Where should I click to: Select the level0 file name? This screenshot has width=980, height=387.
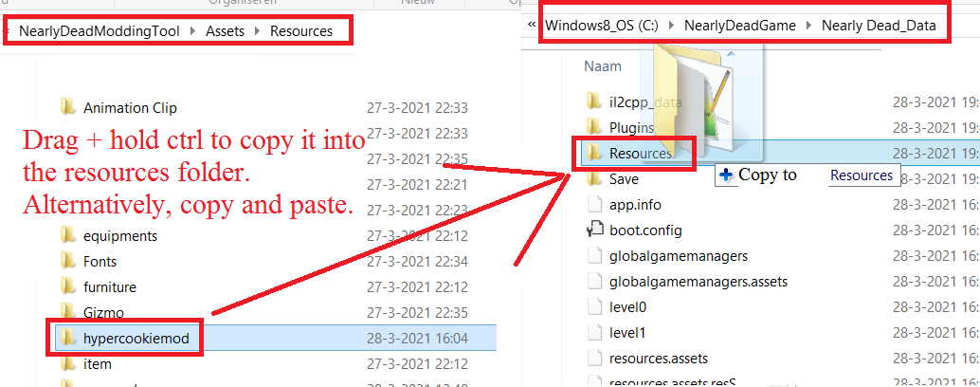click(627, 307)
